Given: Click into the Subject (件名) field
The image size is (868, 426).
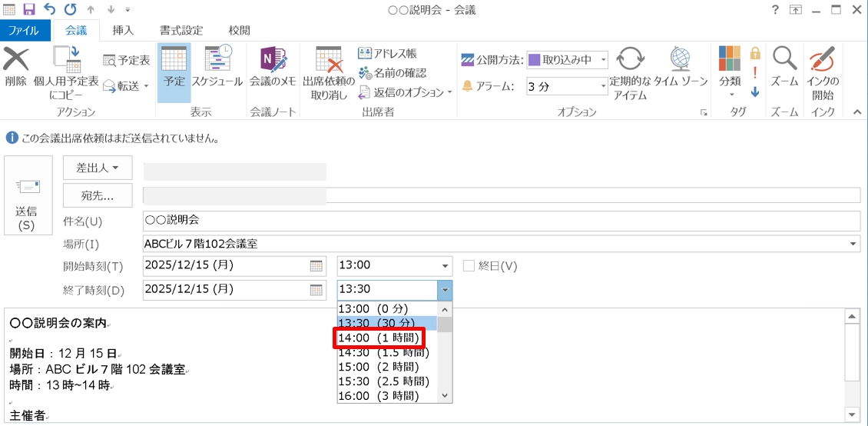Looking at the screenshot, I should click(501, 221).
